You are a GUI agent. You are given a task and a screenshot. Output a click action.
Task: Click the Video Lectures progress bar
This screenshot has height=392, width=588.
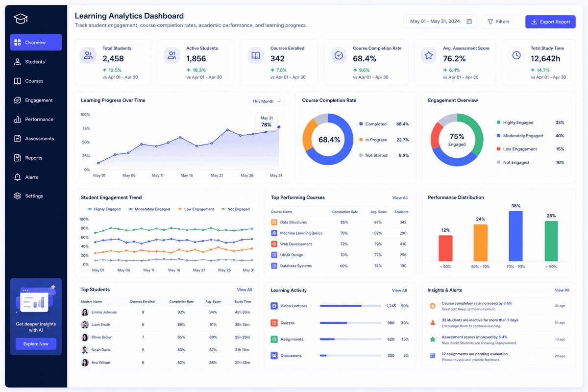pyautogui.click(x=350, y=306)
